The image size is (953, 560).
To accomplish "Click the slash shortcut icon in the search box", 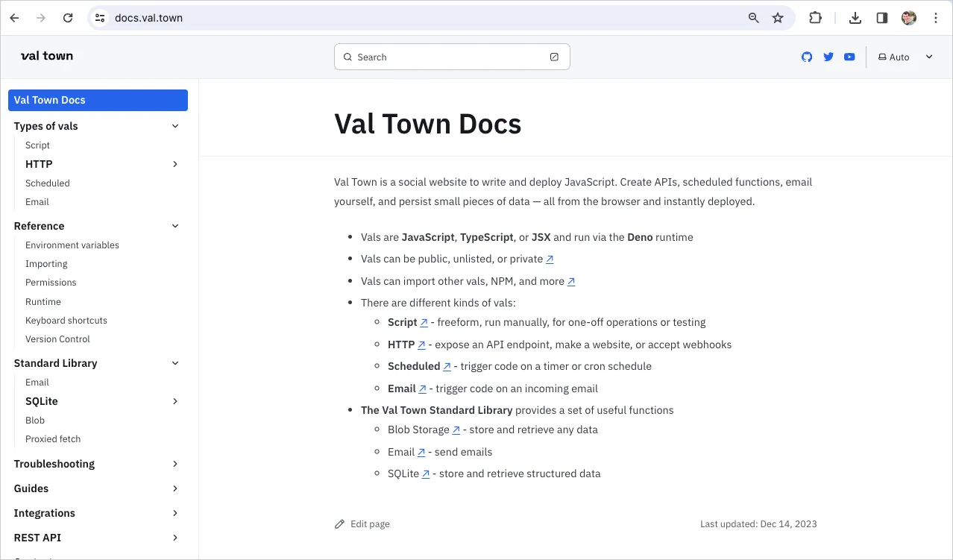I will point(554,57).
